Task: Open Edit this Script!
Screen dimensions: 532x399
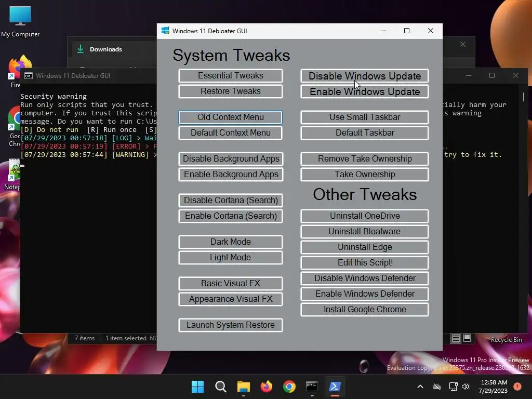Action: pos(365,262)
